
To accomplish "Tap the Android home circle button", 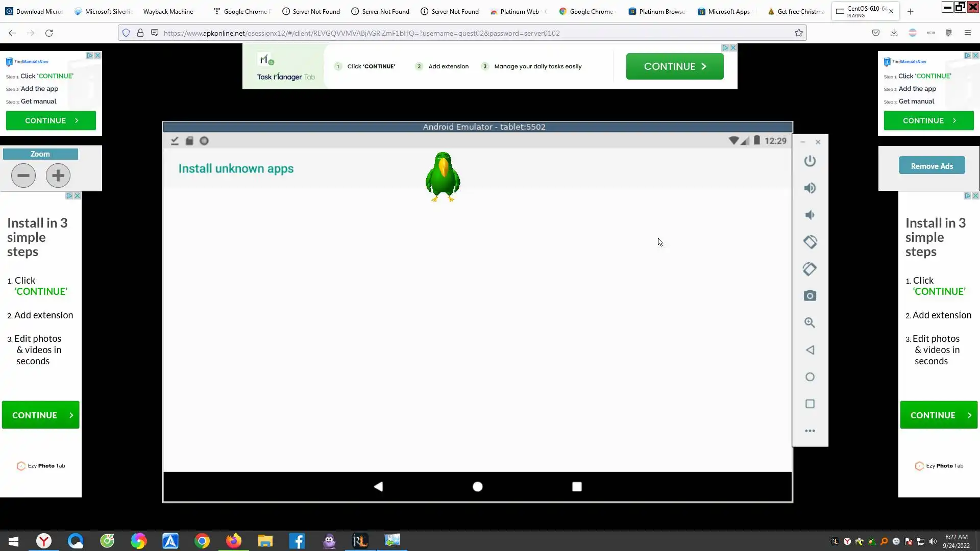I will coord(477,487).
